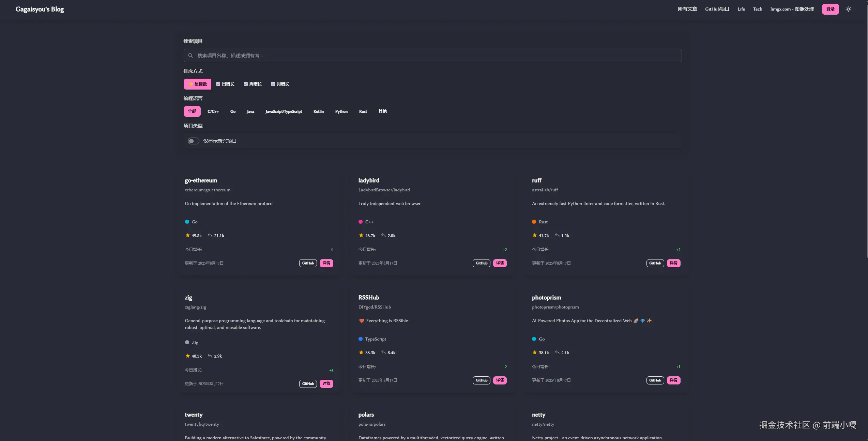Click photoprism star icon
868x441 pixels.
534,352
